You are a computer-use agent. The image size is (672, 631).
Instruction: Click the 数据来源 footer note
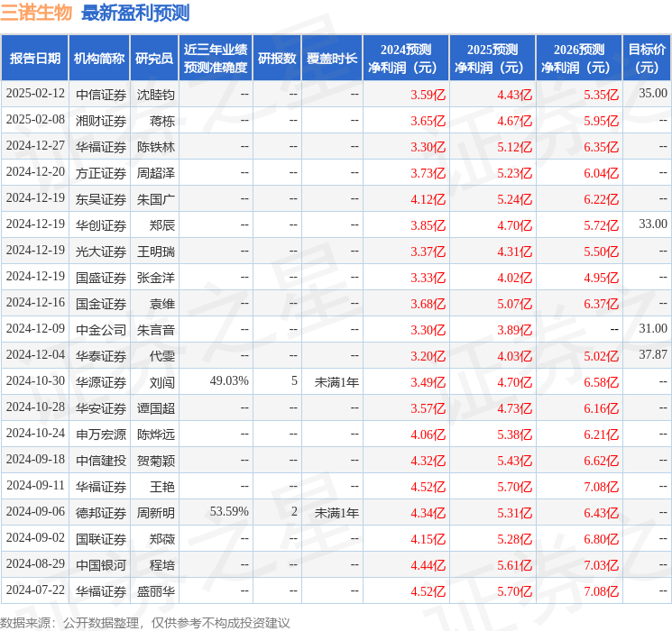coord(145,622)
